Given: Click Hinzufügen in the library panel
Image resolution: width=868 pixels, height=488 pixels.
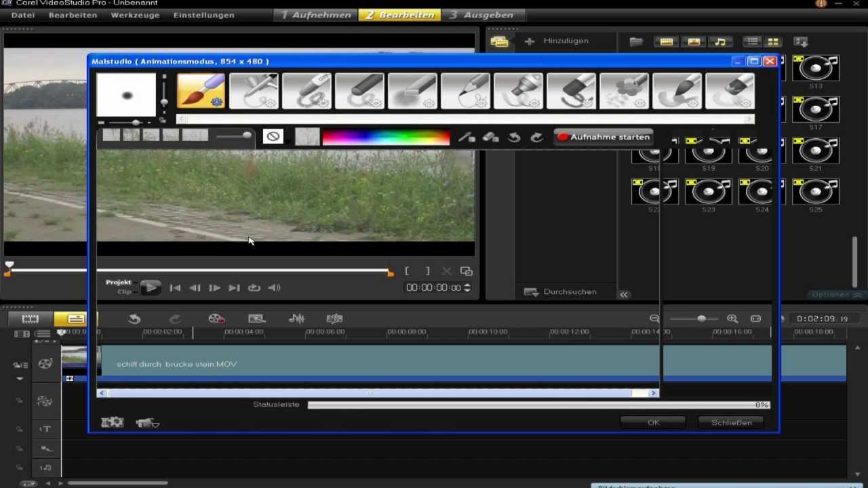Looking at the screenshot, I should tap(557, 41).
